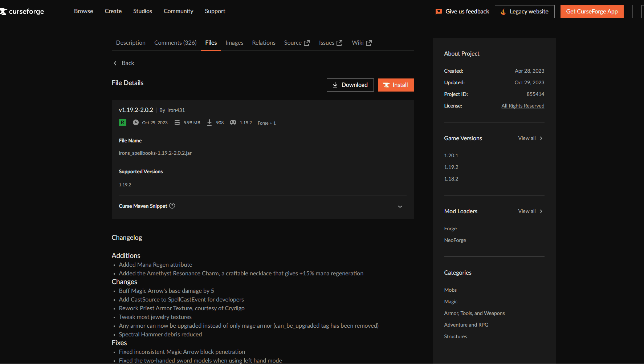Click the external link icon beside Source
The height and width of the screenshot is (364, 644).
tap(307, 43)
